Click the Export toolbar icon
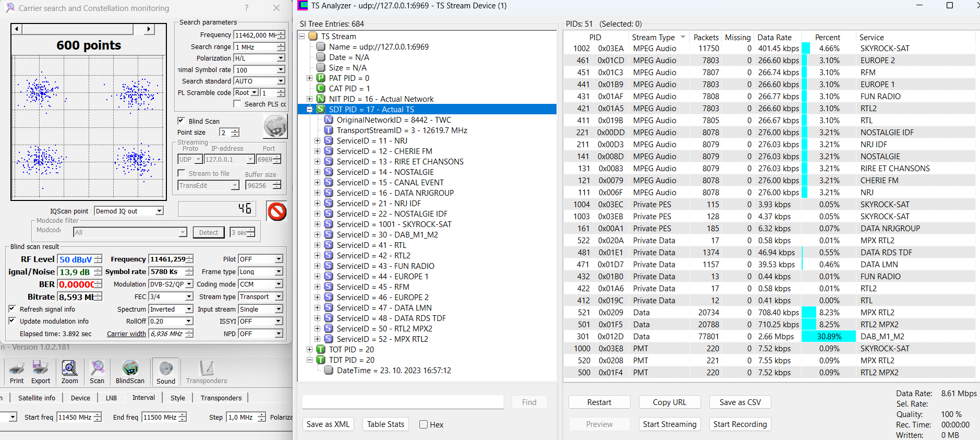 tap(41, 368)
